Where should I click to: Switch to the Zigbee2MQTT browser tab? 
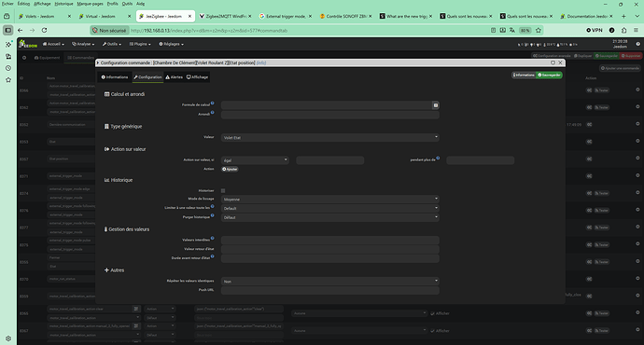[226, 17]
